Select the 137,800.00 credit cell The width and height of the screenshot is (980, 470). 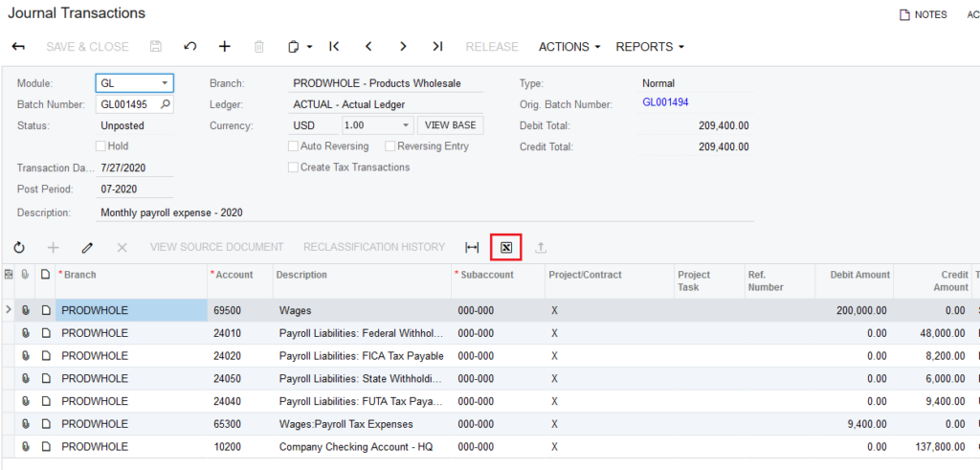932,447
